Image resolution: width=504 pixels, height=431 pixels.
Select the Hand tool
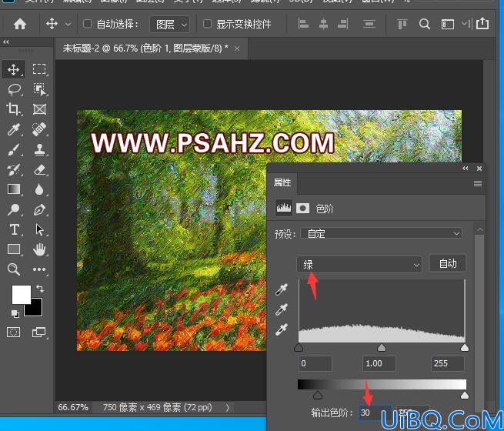click(x=39, y=249)
